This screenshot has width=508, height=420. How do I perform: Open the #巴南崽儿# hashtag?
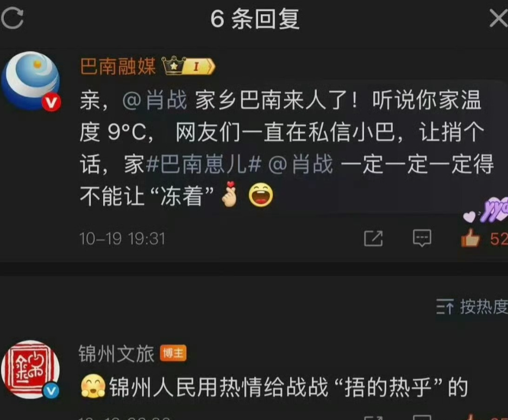click(x=203, y=164)
